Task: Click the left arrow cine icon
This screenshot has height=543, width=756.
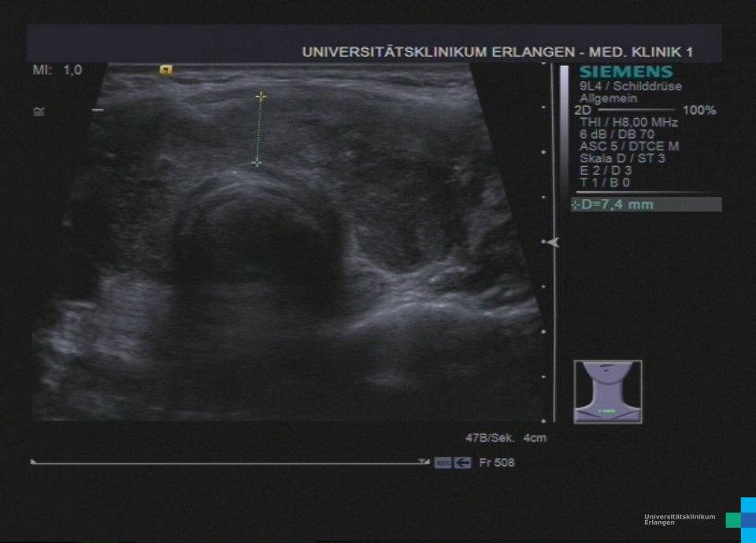Action: pyautogui.click(x=463, y=463)
